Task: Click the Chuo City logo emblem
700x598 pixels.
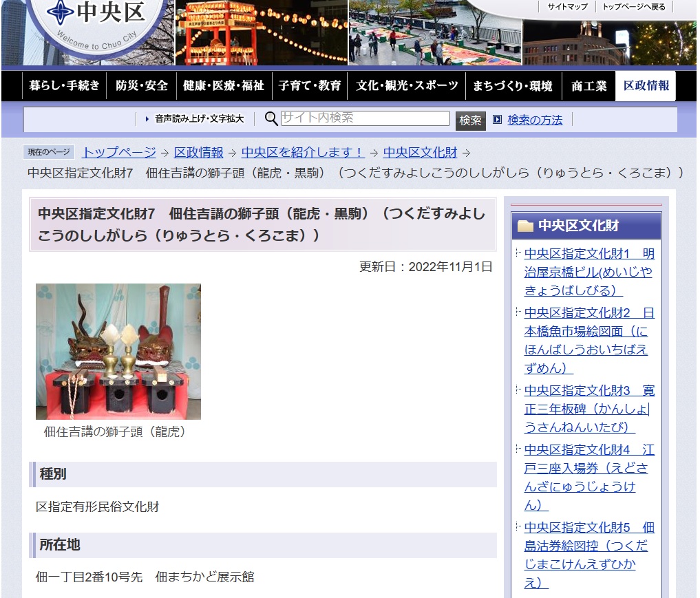Action: [x=61, y=12]
